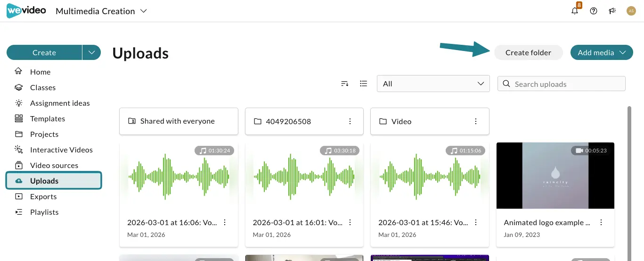Screen dimensions: 644x261
Task: Click the Exports play icon
Action: (18, 196)
